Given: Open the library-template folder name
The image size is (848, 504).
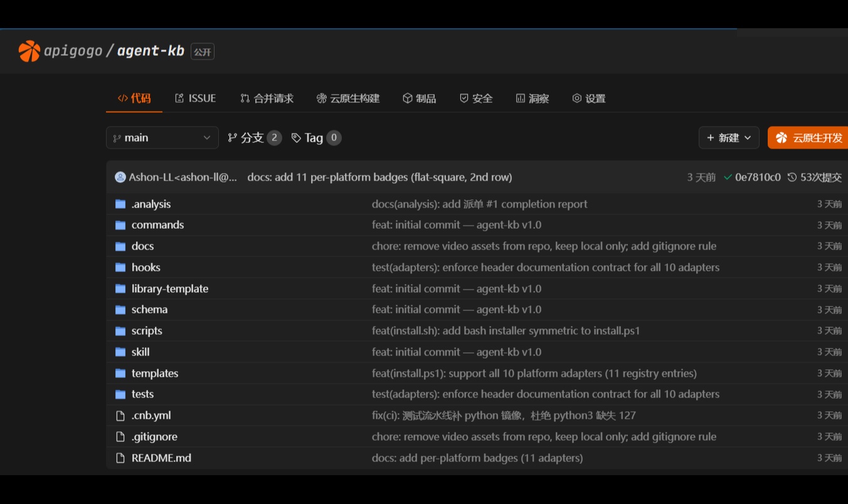Looking at the screenshot, I should tap(170, 288).
